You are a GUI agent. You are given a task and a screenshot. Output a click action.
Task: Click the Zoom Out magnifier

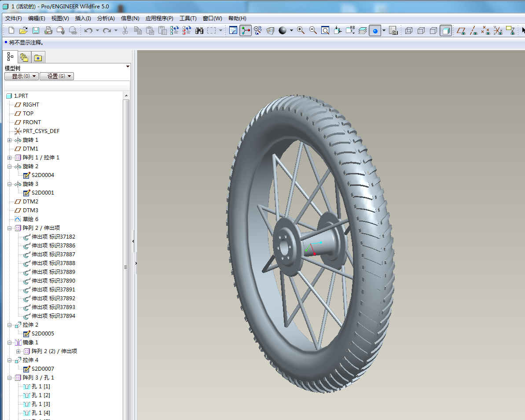point(313,30)
